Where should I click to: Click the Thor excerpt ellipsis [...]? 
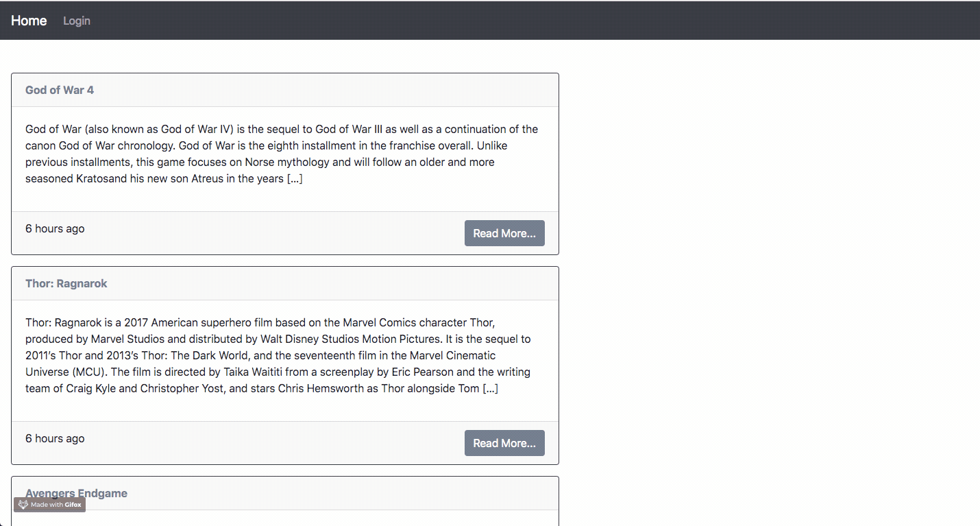pos(490,388)
